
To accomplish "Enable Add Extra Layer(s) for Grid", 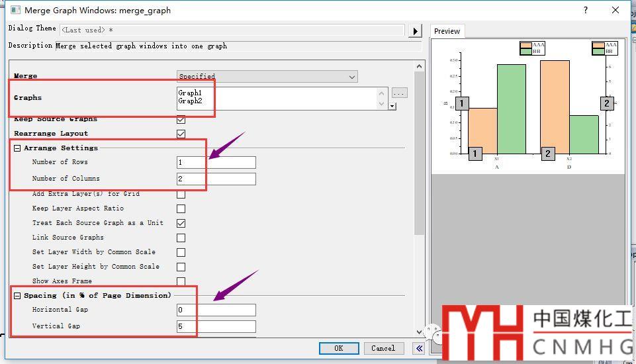I will coord(181,195).
